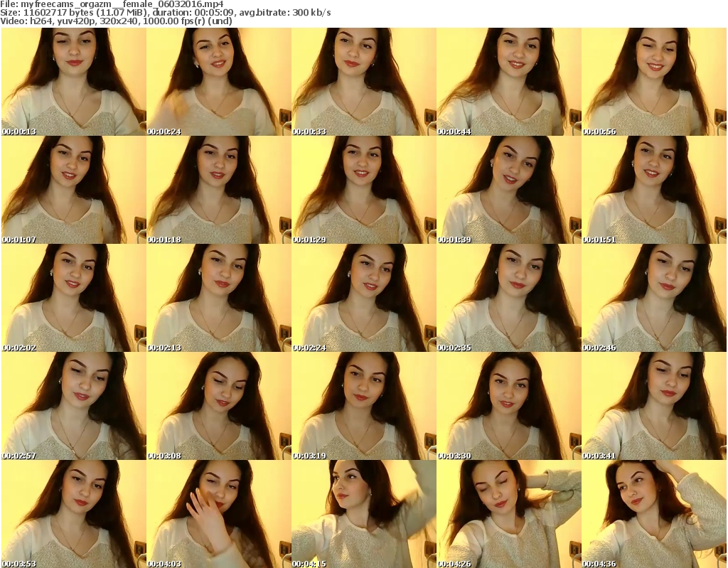
Task: Click the 00:04:03 thumbnail
Action: (x=219, y=514)
